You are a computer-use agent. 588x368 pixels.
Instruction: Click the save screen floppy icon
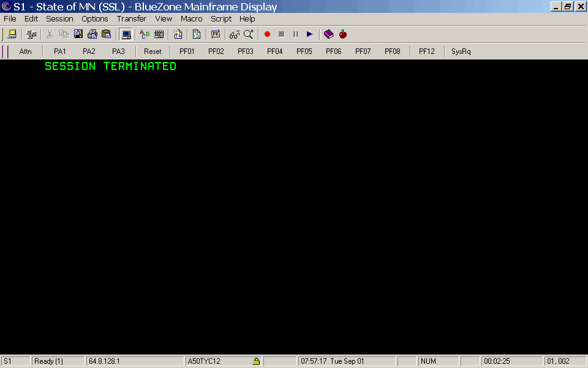(x=78, y=34)
